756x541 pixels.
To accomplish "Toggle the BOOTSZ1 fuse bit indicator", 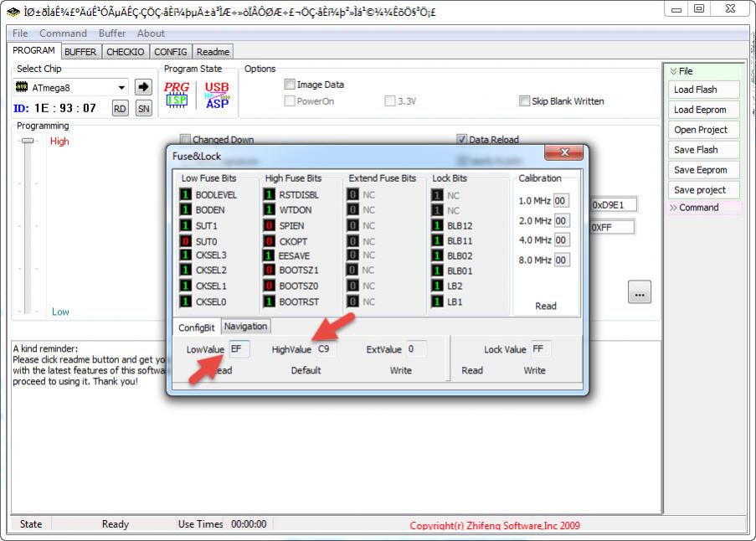I will pyautogui.click(x=270, y=270).
